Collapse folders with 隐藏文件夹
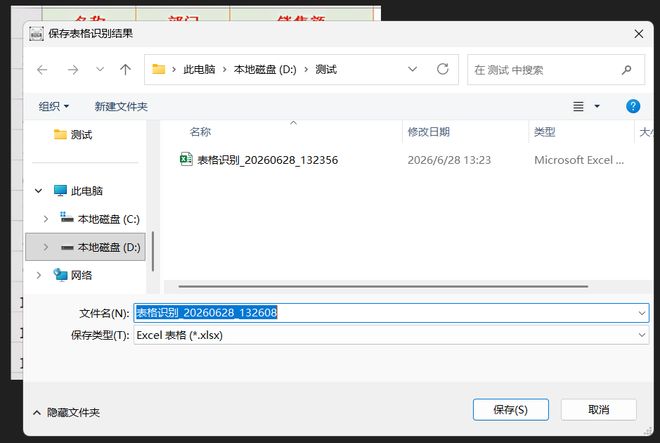 67,412
